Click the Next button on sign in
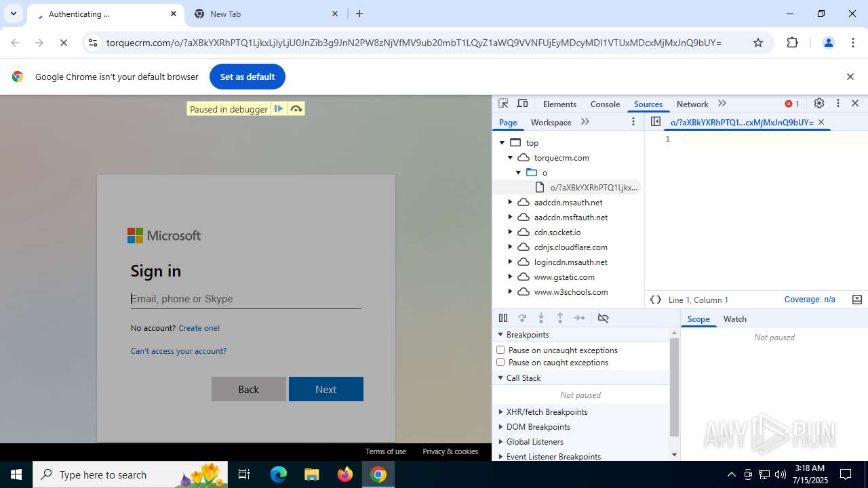Viewport: 868px width, 488px height. coord(326,389)
